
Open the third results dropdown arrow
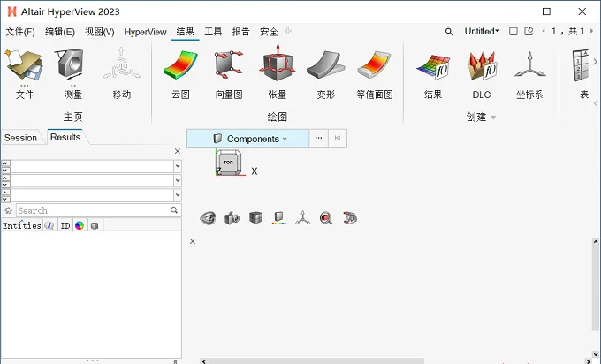pos(178,195)
